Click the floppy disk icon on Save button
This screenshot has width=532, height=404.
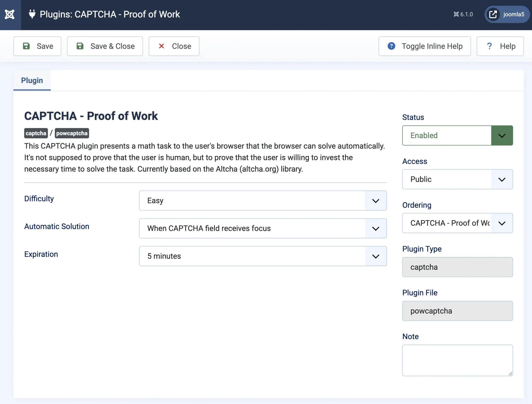(x=27, y=46)
